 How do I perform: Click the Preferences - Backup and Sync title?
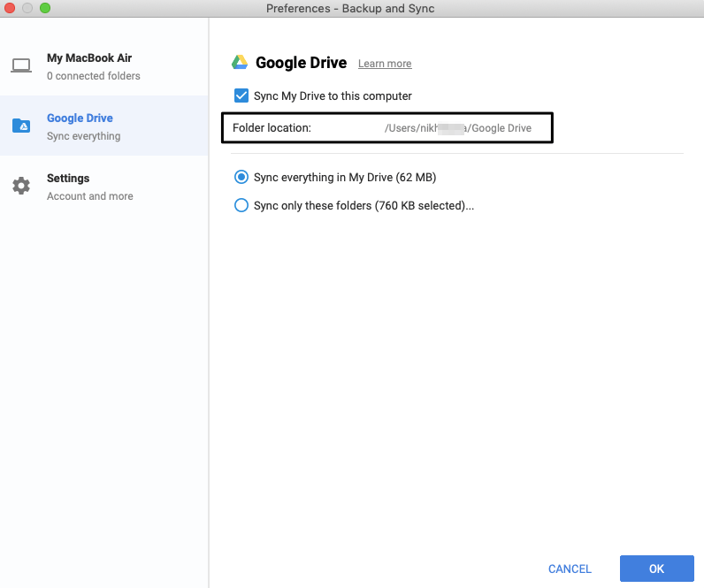click(350, 9)
